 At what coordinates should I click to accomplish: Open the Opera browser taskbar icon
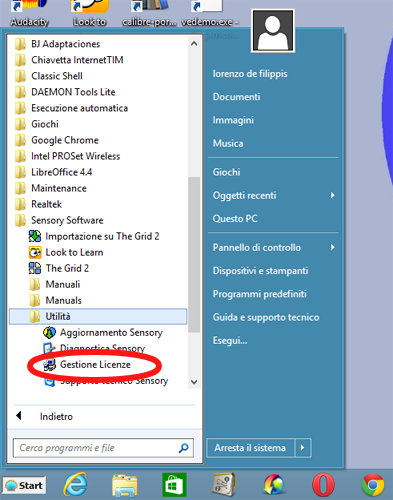click(323, 485)
